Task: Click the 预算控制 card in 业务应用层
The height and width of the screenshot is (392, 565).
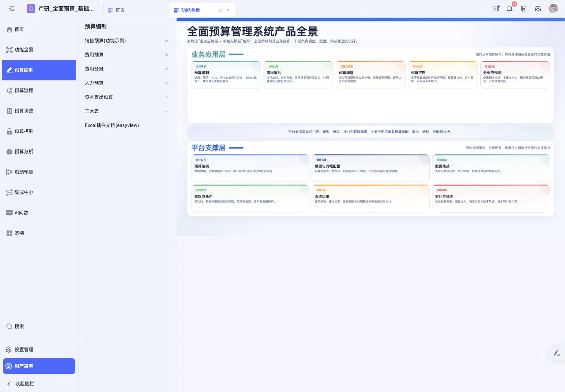Action: point(443,74)
